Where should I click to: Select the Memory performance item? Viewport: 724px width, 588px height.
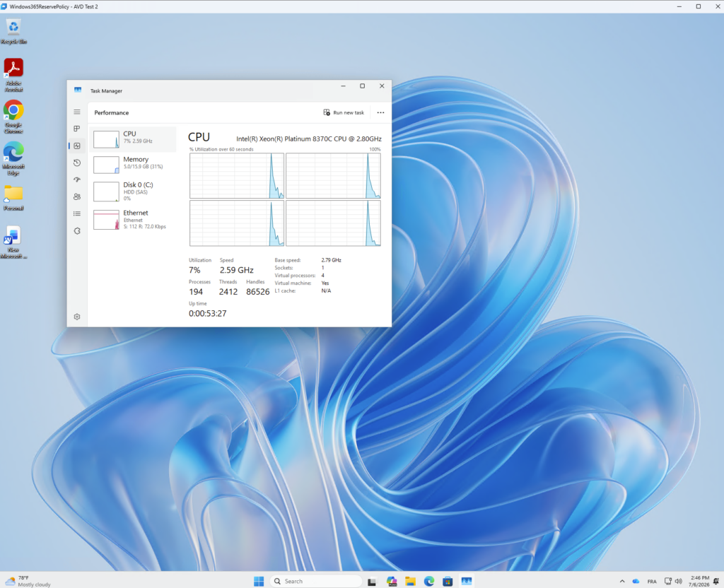click(x=133, y=164)
